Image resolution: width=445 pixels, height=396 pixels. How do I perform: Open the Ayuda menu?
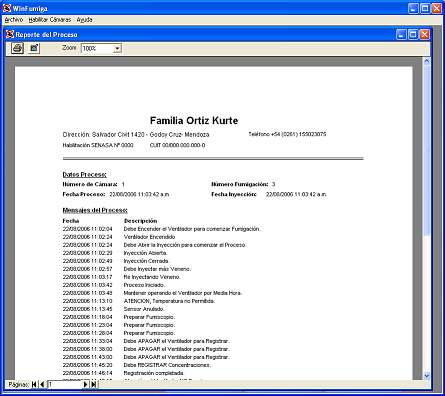point(84,20)
